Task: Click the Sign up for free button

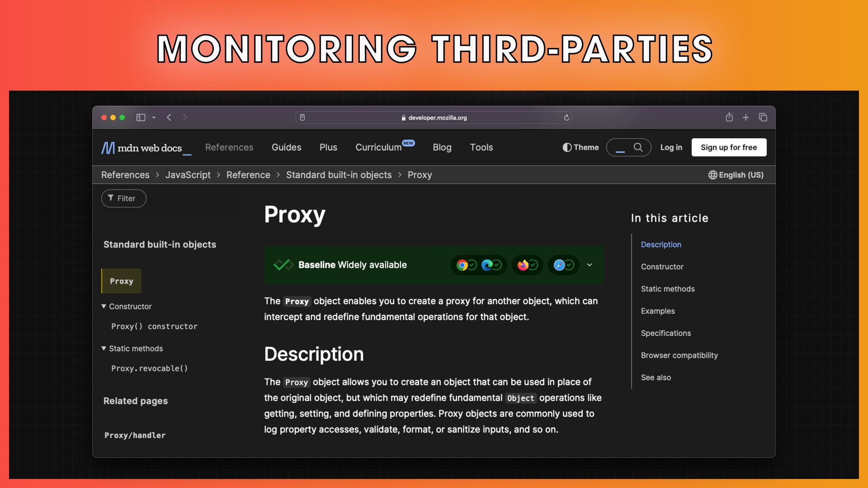Action: coord(729,147)
